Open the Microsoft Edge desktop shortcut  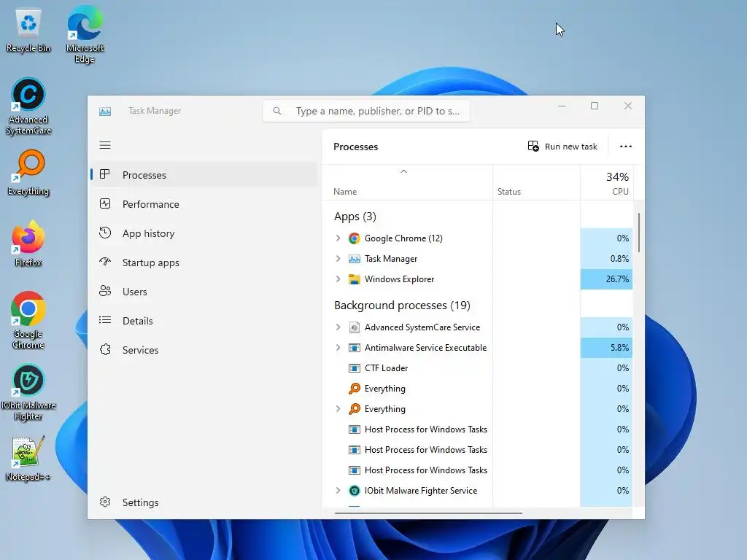click(85, 34)
